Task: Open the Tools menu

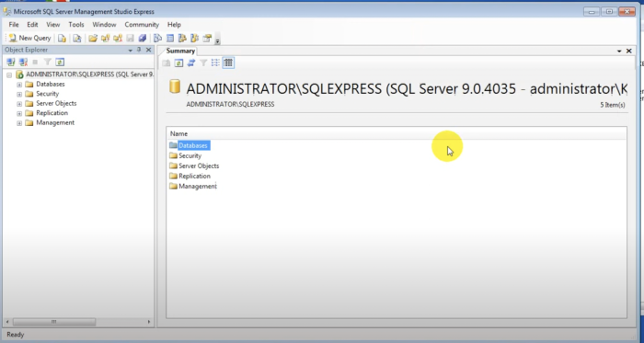Action: pos(76,25)
